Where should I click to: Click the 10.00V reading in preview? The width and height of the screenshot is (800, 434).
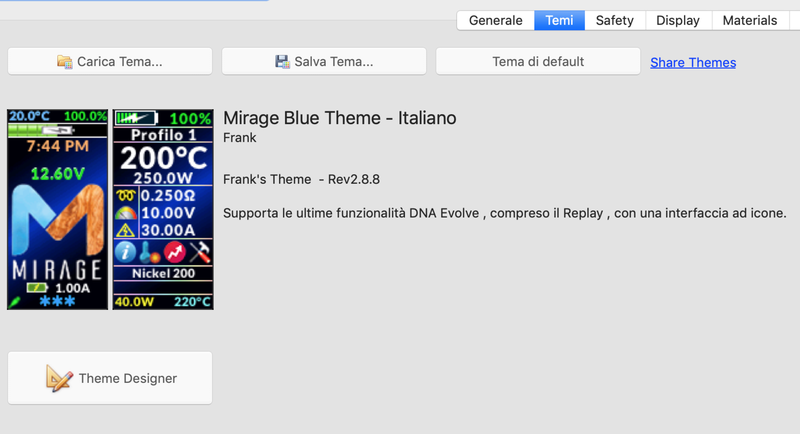[168, 213]
